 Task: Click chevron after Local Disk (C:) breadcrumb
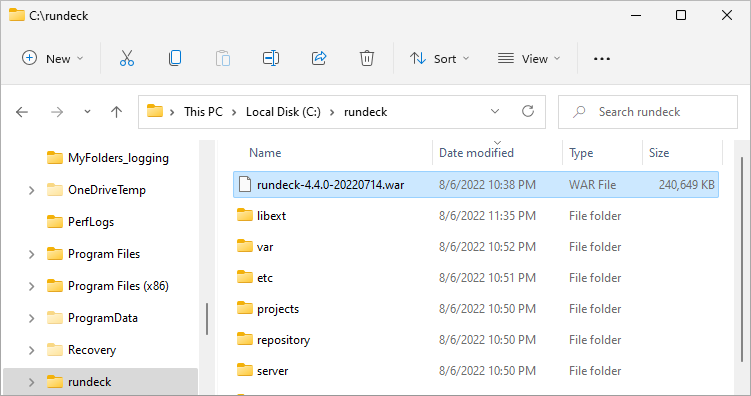[x=332, y=112]
